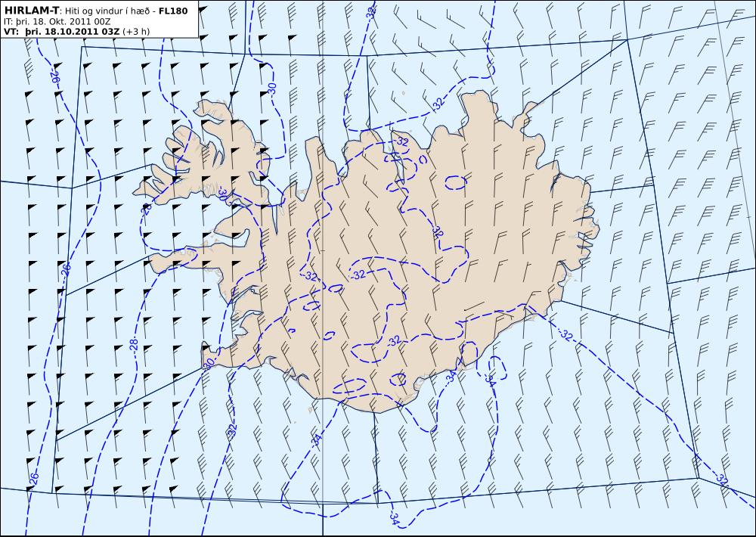Click the -28 isotherm label over the sea southwest of Iceland

tap(134, 344)
